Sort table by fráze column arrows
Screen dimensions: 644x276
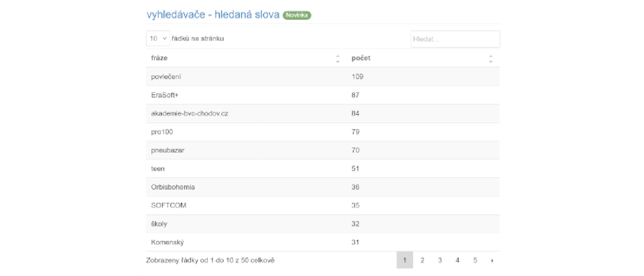coord(338,58)
